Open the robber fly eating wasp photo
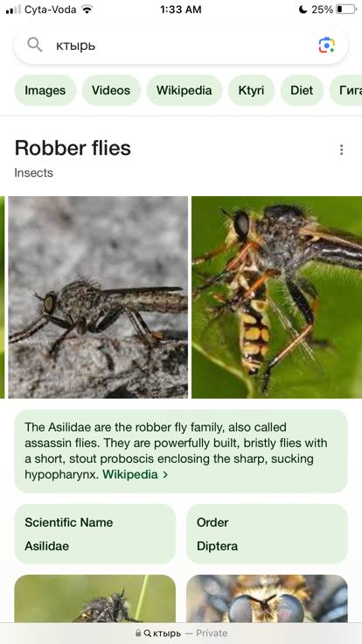The image size is (362, 644). [276, 297]
